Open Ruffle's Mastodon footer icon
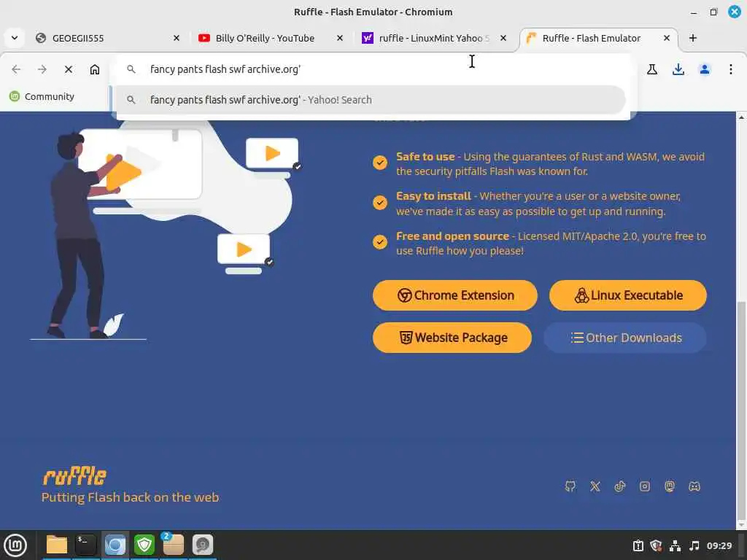The image size is (747, 560). 670,486
